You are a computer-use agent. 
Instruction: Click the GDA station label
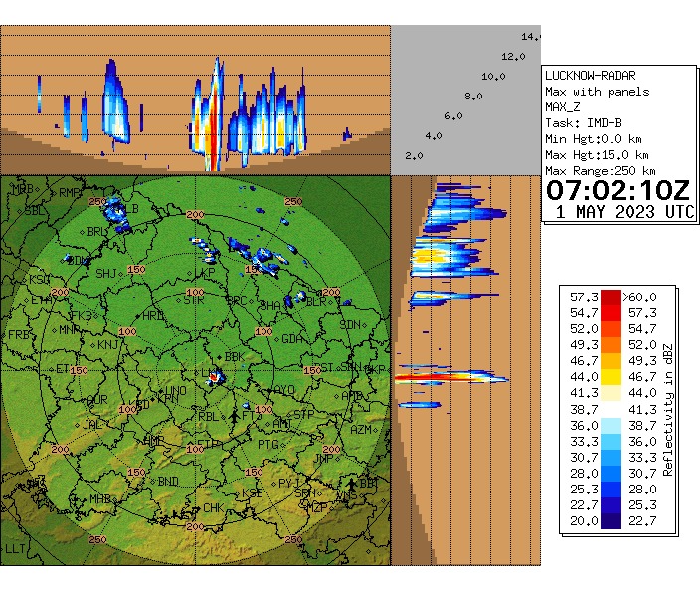(x=292, y=339)
